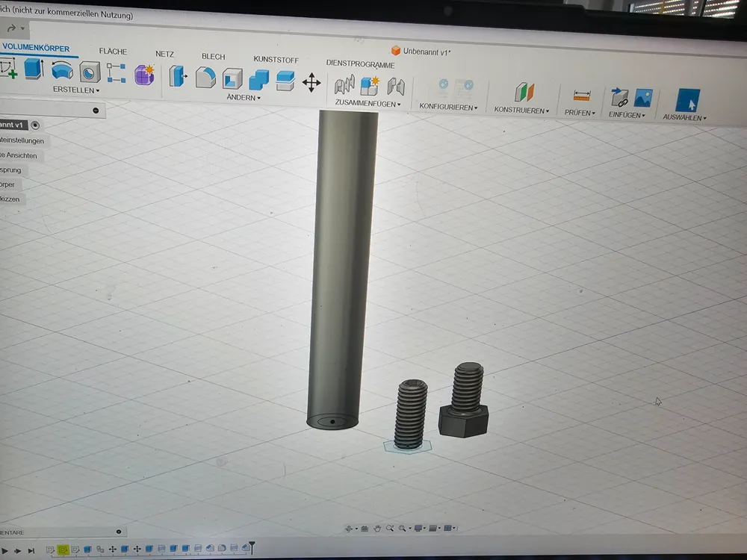The width and height of the screenshot is (747, 560).
Task: Select the Hole tool
Action: (90, 72)
